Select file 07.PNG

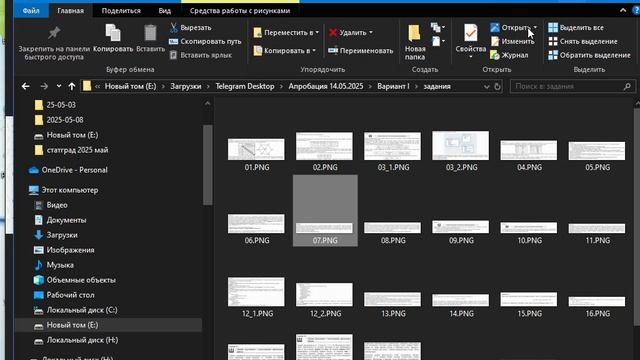tap(325, 211)
